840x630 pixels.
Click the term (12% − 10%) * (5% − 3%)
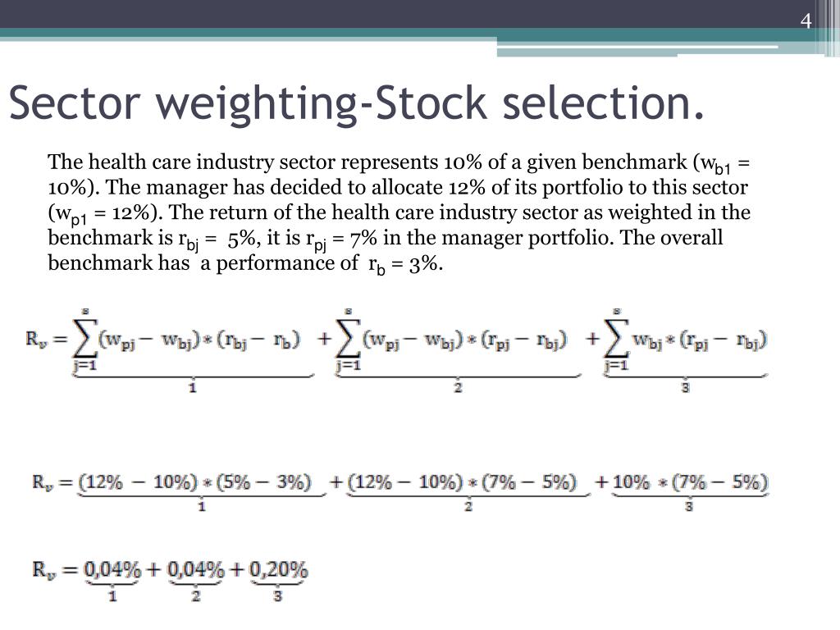(195, 482)
